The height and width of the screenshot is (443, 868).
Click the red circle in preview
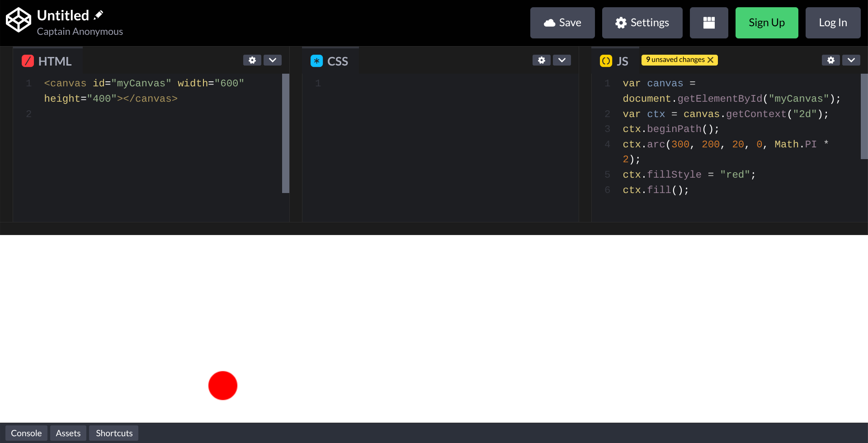[x=223, y=386]
